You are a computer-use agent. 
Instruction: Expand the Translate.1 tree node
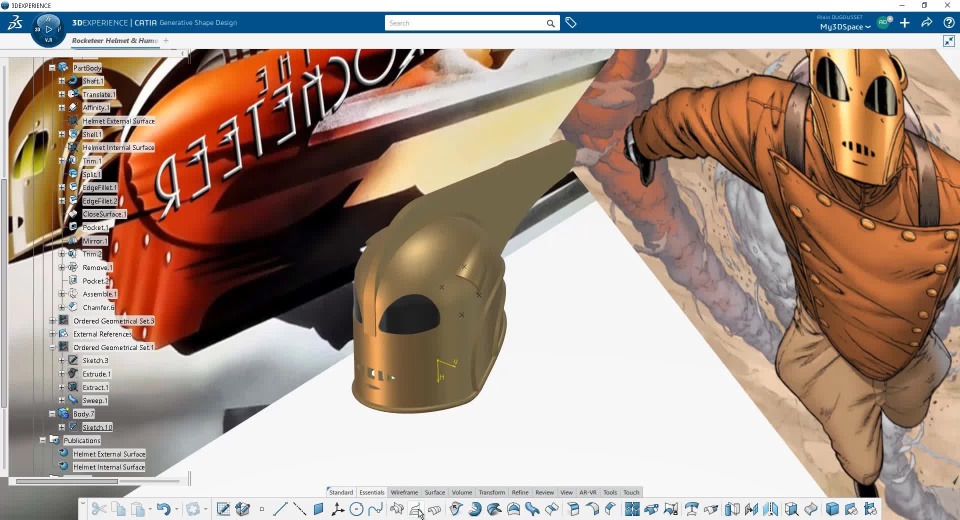pyautogui.click(x=62, y=94)
